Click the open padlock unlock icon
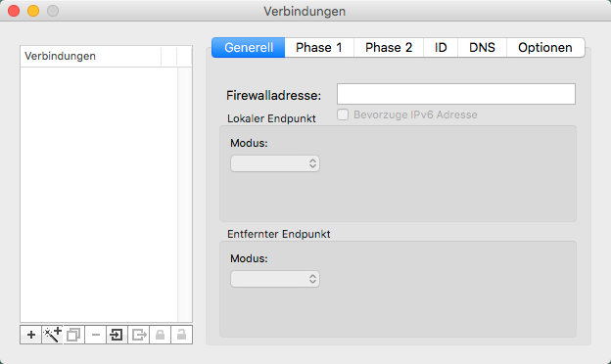Viewport: 611px width, 364px height. click(181, 335)
